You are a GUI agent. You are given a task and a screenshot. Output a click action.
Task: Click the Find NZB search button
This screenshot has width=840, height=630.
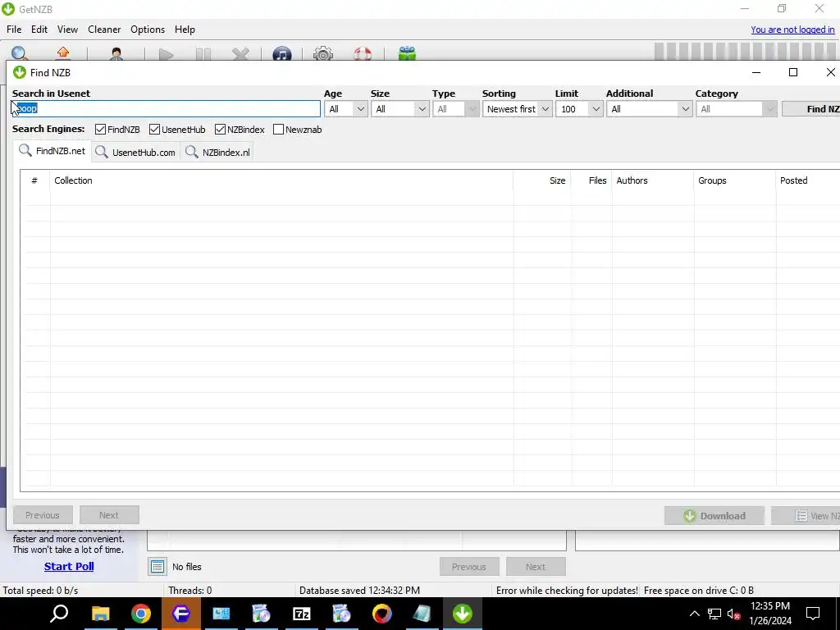(x=811, y=109)
